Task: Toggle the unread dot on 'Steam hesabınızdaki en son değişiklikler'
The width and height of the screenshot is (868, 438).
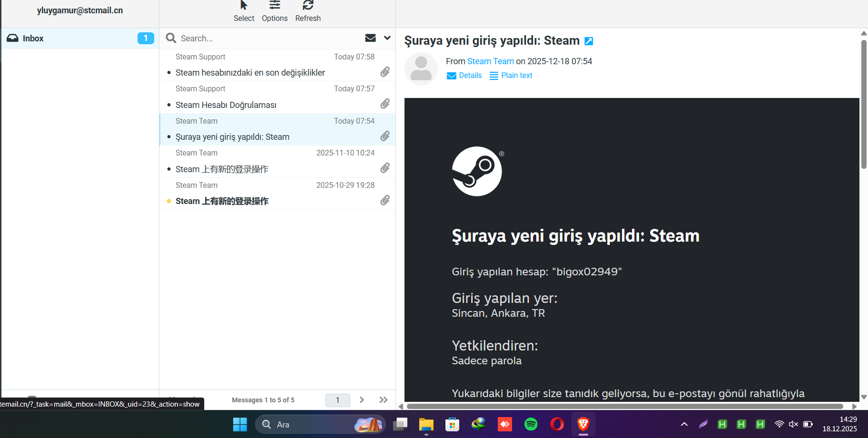Action: coord(169,73)
